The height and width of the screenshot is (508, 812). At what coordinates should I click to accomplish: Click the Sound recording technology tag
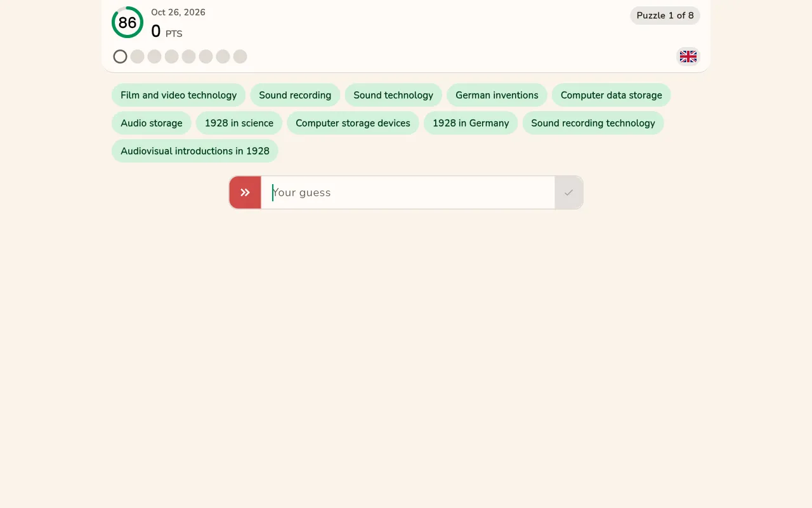pyautogui.click(x=593, y=123)
